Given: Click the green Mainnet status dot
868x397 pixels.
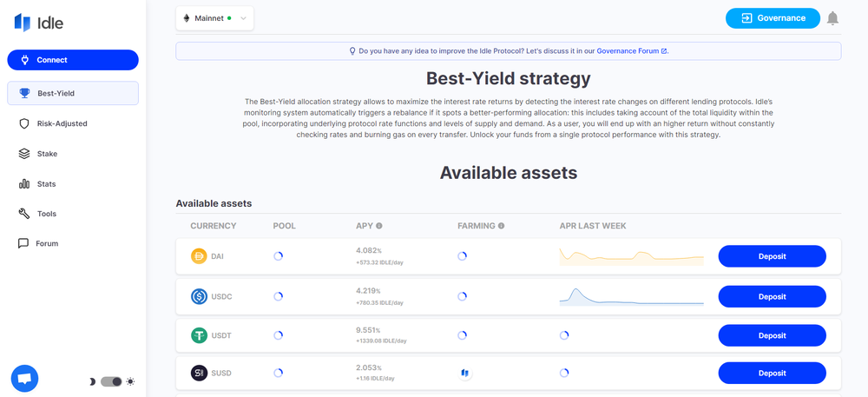Looking at the screenshot, I should tap(229, 18).
